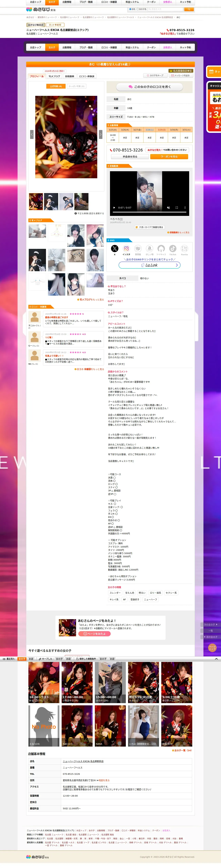Click 不正な画像/退店を通報する link
Image resolution: width=221 pixels, height=868 pixels.
[89, 213]
